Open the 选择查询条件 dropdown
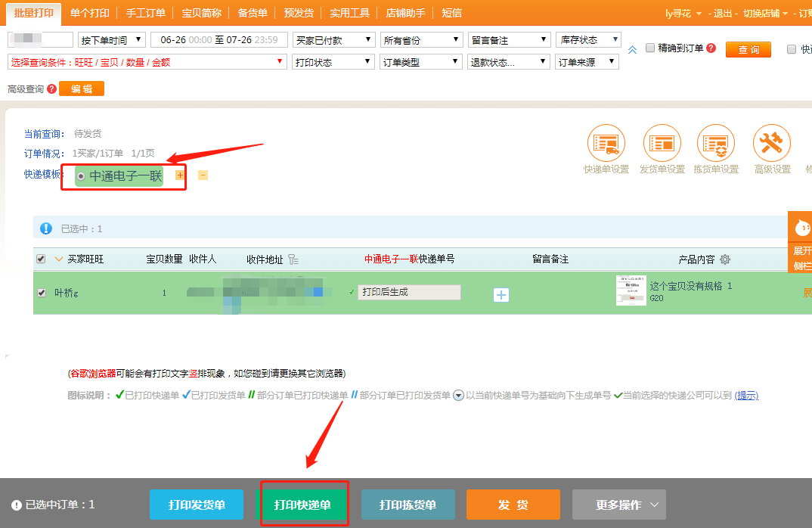The width and height of the screenshot is (812, 528). pyautogui.click(x=147, y=62)
